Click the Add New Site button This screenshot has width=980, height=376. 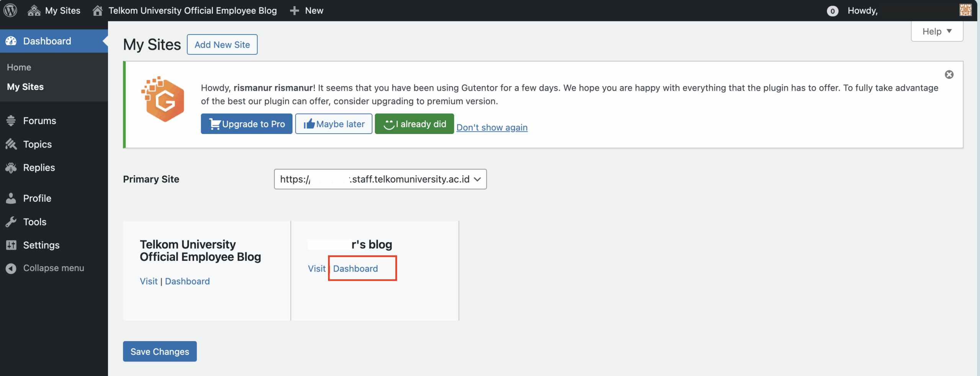[x=222, y=45]
